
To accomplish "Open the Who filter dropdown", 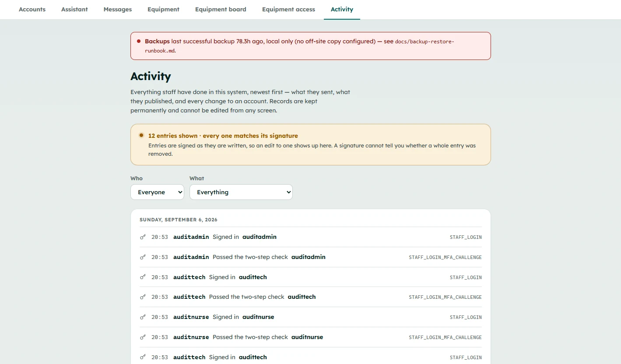I will pyautogui.click(x=157, y=192).
